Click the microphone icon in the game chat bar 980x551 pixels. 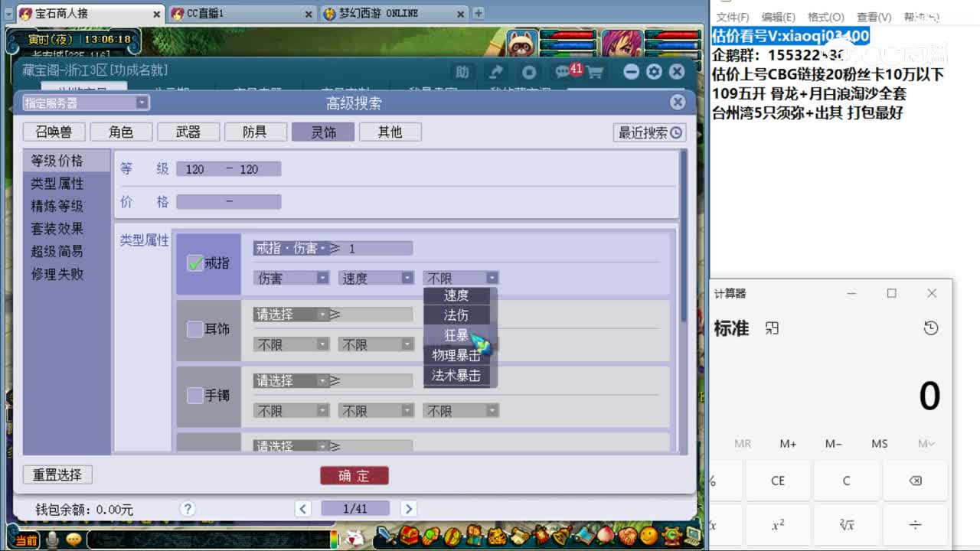coord(50,539)
